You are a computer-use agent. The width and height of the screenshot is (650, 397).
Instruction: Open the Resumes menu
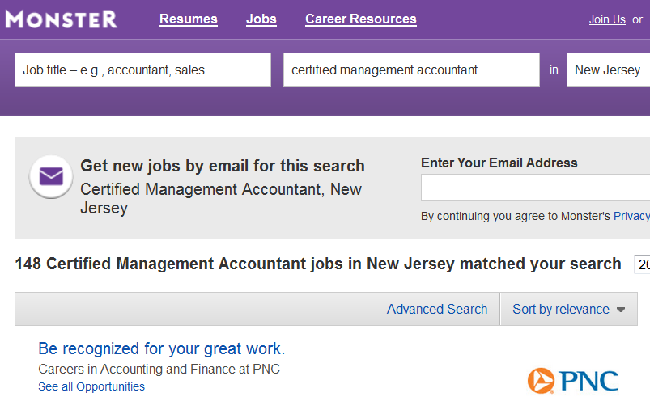click(x=189, y=19)
